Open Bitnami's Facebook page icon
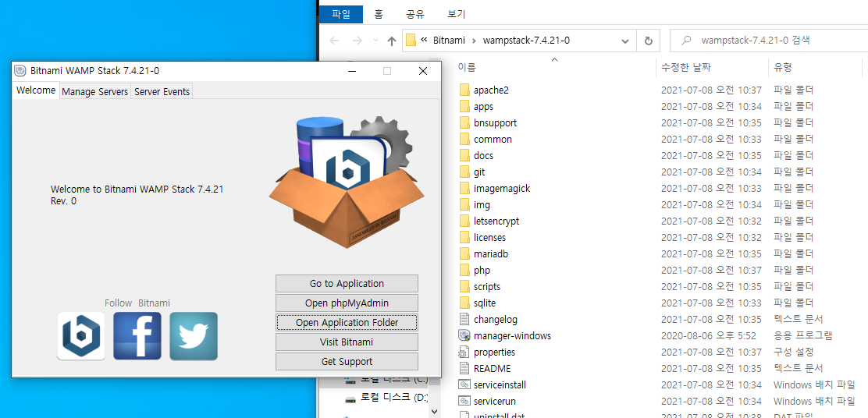 (x=137, y=336)
